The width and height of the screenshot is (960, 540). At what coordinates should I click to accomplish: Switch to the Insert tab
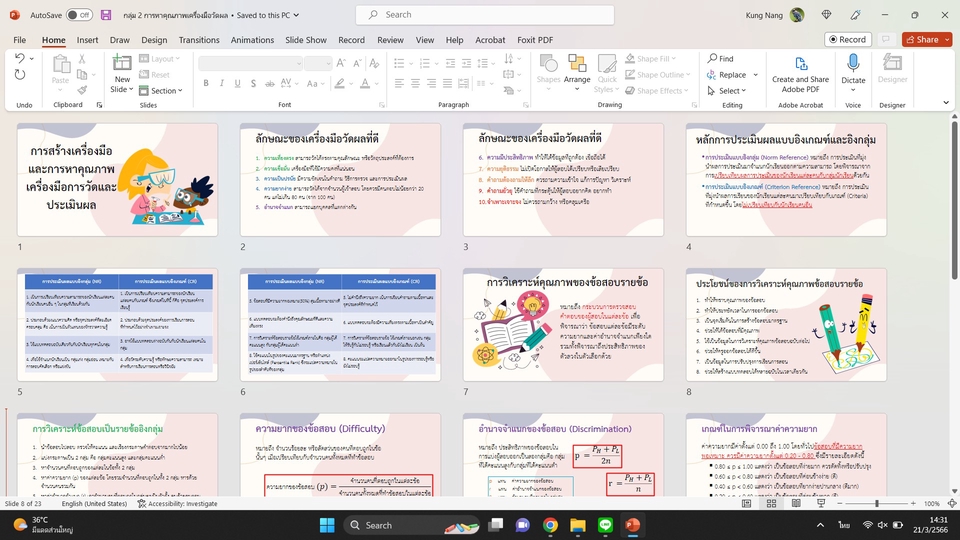pyautogui.click(x=87, y=40)
